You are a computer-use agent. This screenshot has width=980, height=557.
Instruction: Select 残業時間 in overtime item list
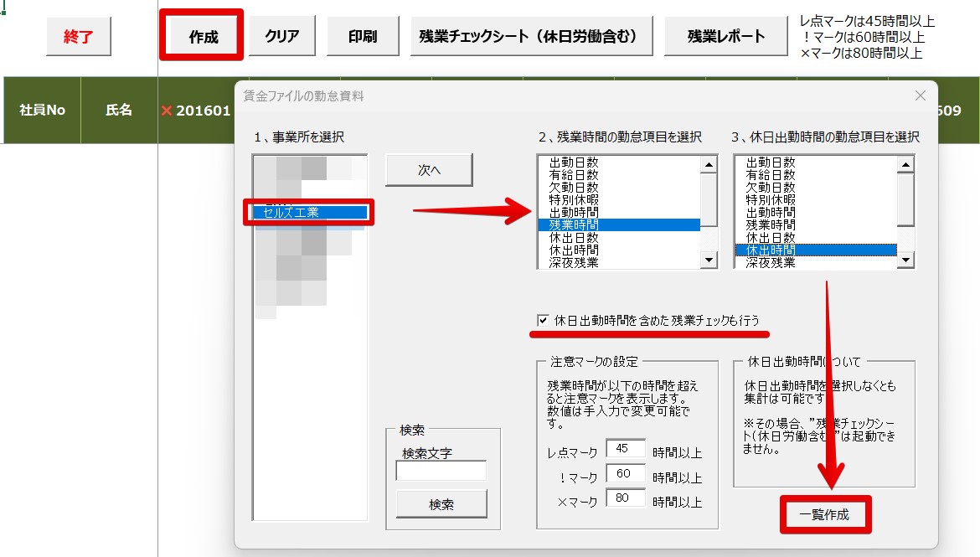click(619, 225)
